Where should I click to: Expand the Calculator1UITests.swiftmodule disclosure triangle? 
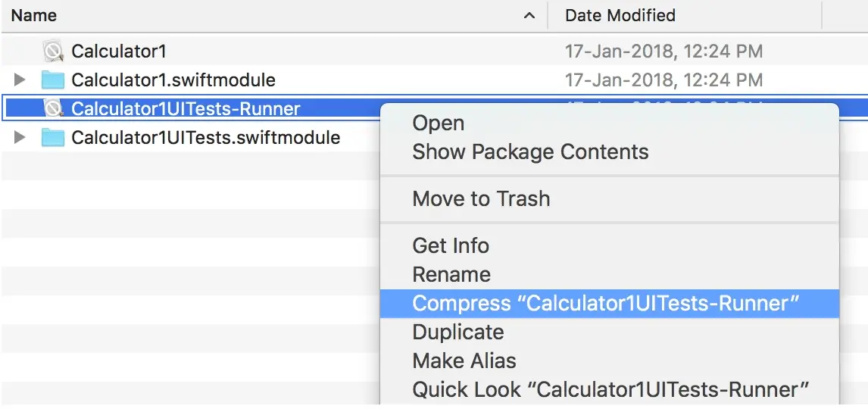[x=20, y=137]
